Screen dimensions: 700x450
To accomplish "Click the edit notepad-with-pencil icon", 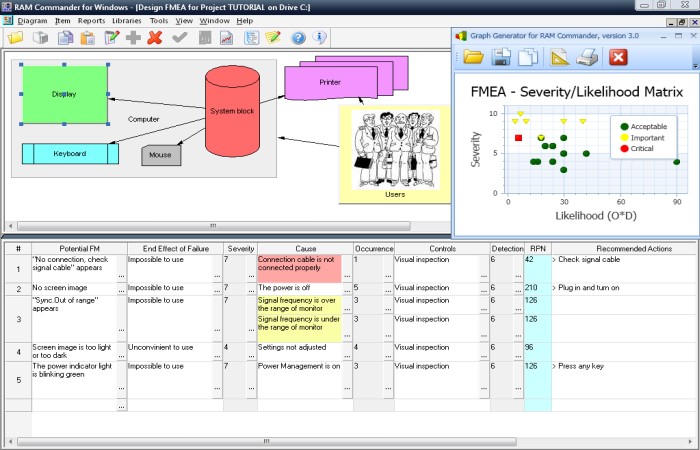I will coord(112,38).
